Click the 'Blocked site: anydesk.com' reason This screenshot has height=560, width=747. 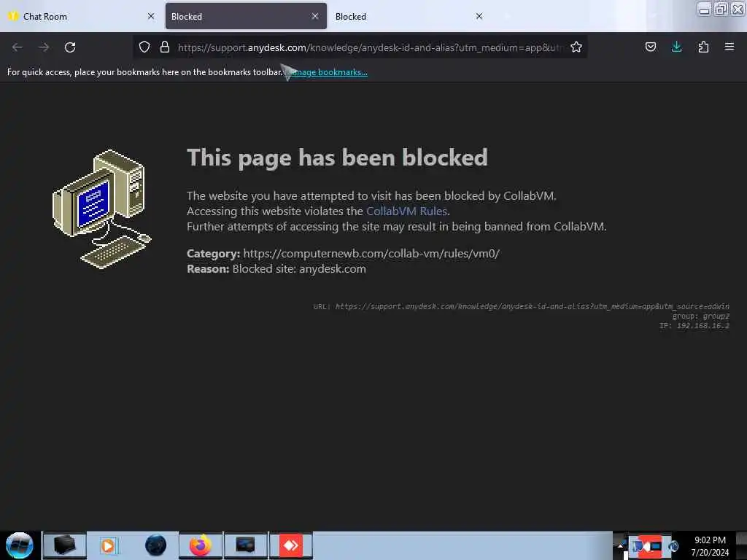[x=299, y=268]
